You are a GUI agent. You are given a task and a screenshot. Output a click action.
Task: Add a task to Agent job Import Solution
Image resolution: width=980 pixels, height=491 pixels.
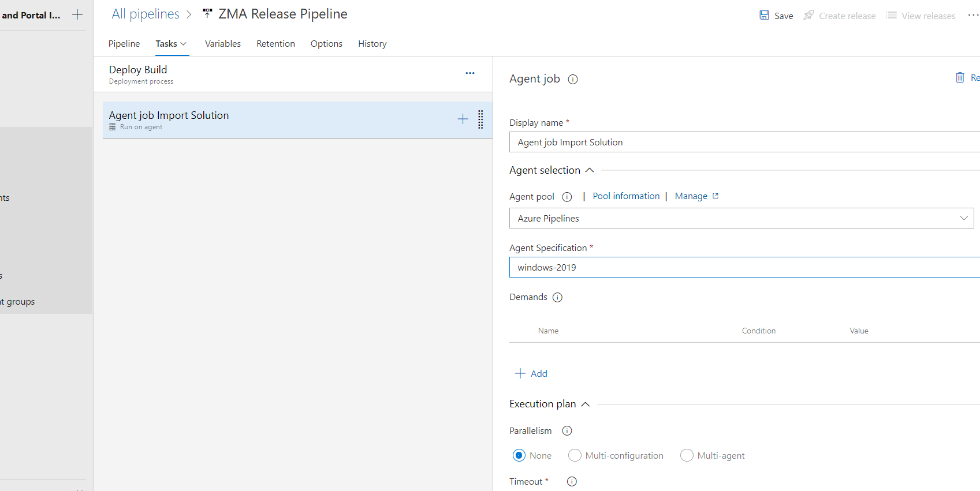point(463,119)
